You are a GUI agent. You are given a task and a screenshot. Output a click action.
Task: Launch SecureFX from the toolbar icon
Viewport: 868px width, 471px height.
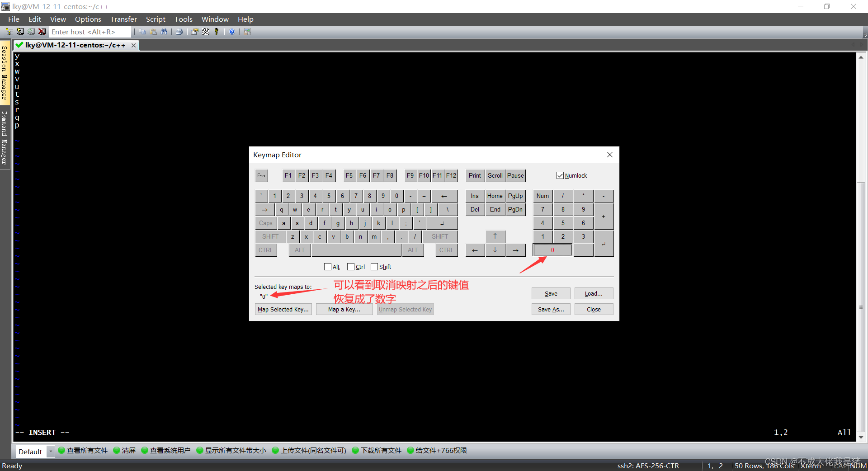click(x=247, y=32)
